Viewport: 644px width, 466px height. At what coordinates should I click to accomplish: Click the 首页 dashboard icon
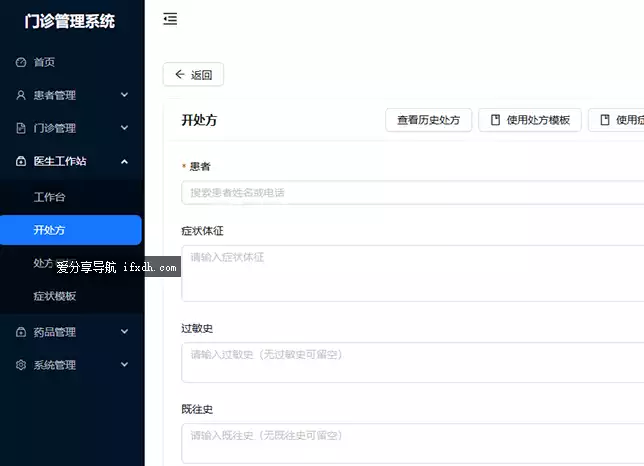tap(21, 62)
